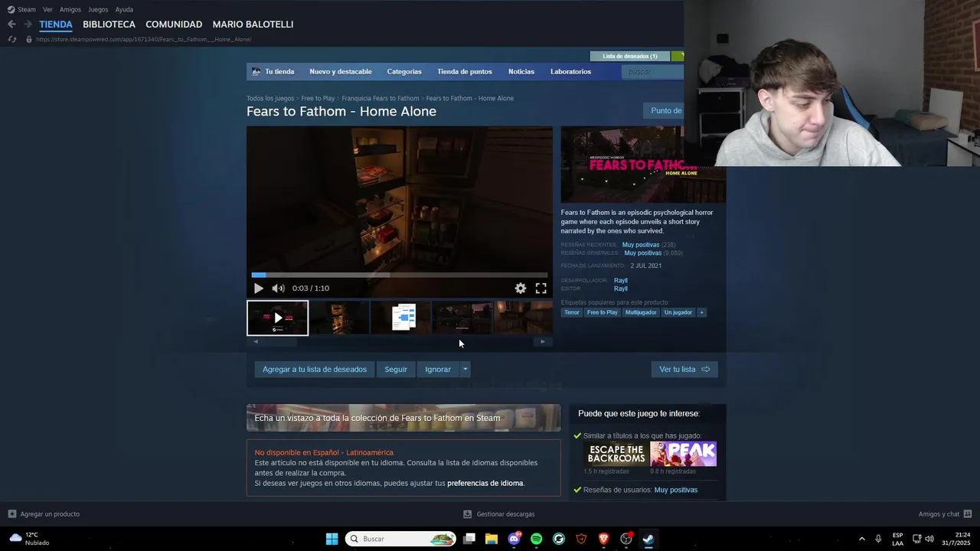Viewport: 980px width, 551px height.
Task: Switch to the COMUNIDAD tab
Action: pyautogui.click(x=174, y=24)
